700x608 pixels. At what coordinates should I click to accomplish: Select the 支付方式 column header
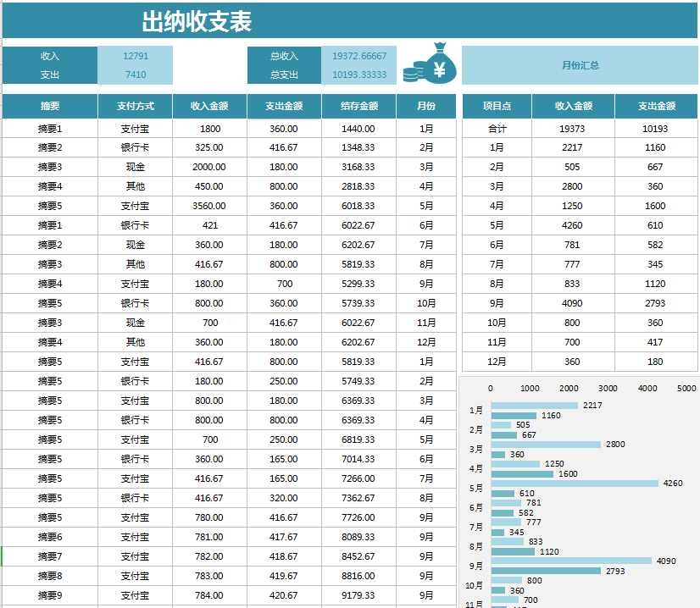[133, 106]
